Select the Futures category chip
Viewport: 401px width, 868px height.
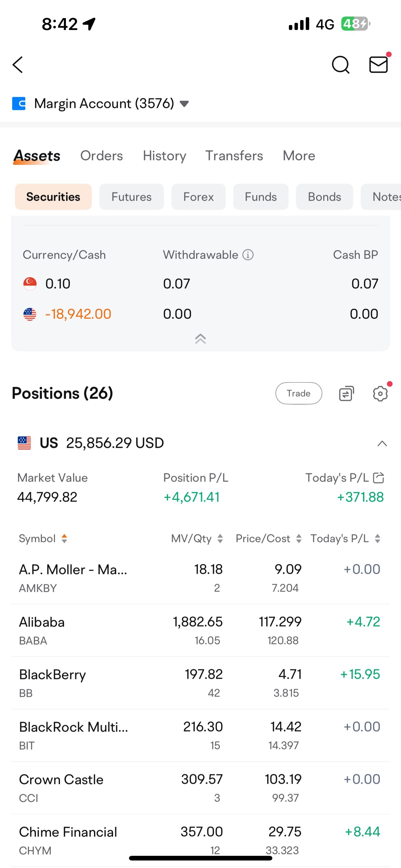132,197
